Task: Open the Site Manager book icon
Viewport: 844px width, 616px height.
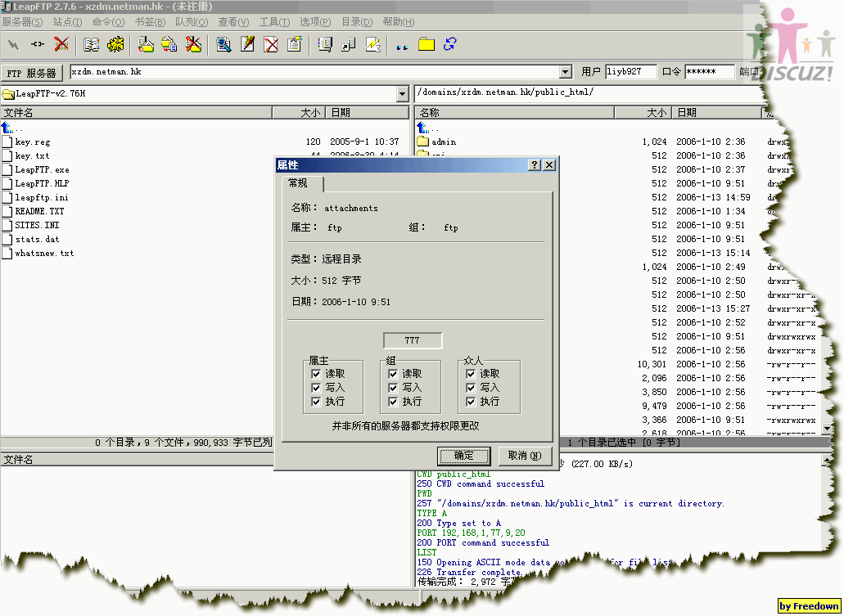Action: [x=91, y=45]
